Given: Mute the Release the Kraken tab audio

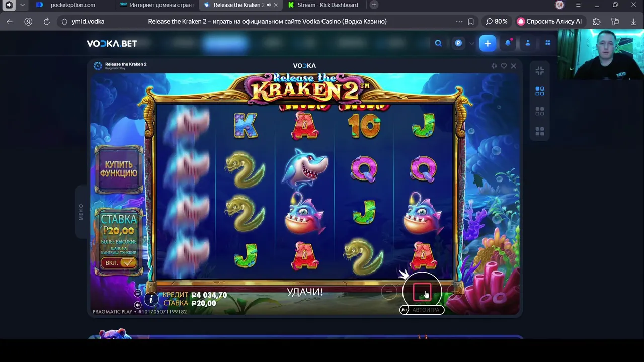Looking at the screenshot, I should 269,5.
